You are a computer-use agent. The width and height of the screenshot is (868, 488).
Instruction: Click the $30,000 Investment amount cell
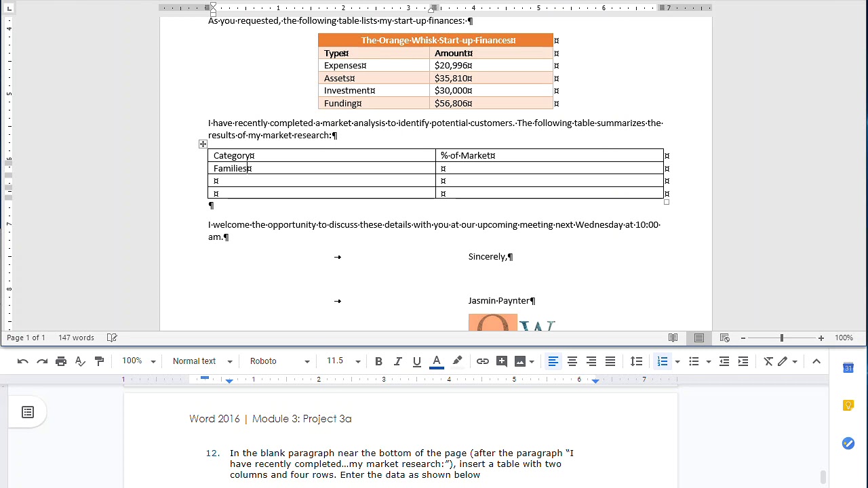[x=491, y=90]
